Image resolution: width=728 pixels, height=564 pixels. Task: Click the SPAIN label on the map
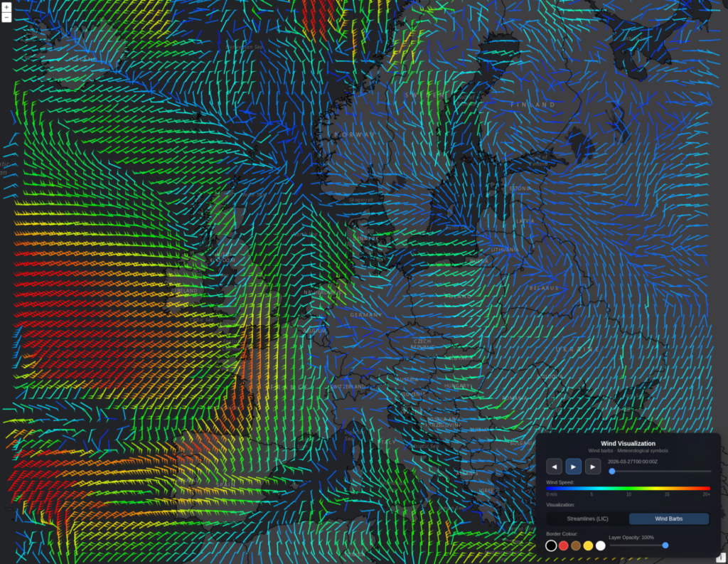225,484
